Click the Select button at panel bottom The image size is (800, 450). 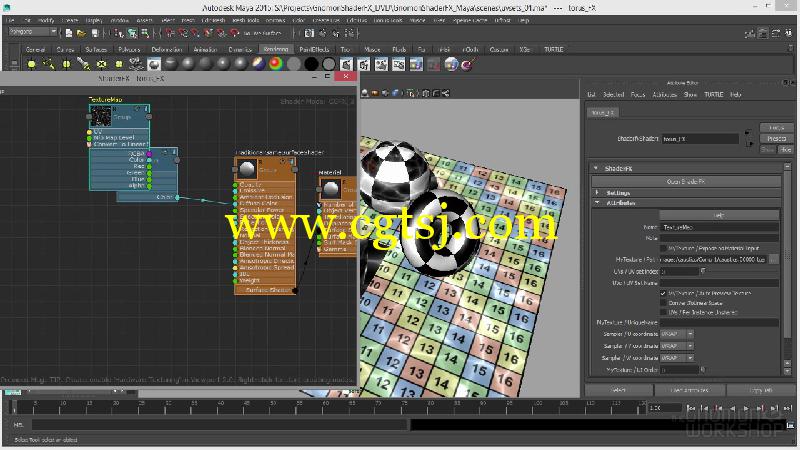pos(618,390)
